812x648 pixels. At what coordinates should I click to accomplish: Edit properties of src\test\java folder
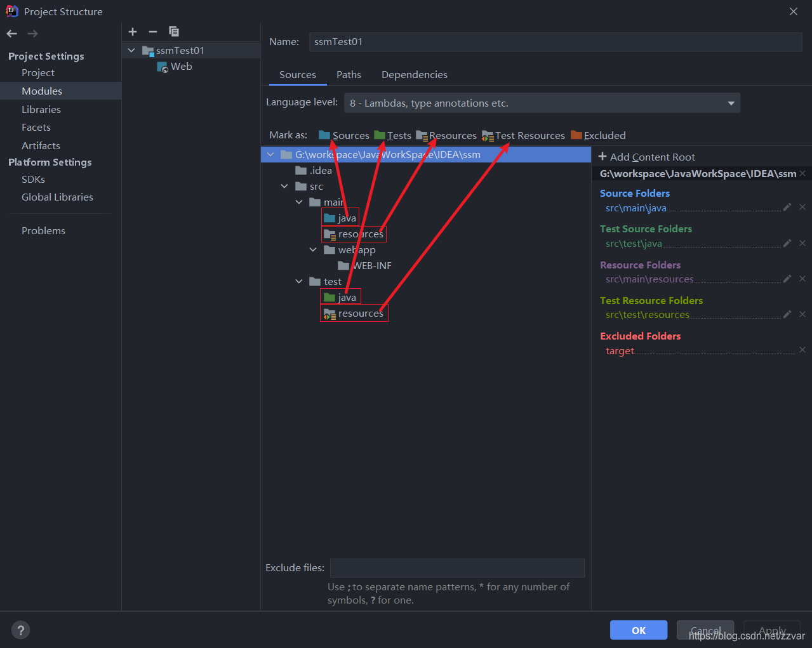(787, 243)
